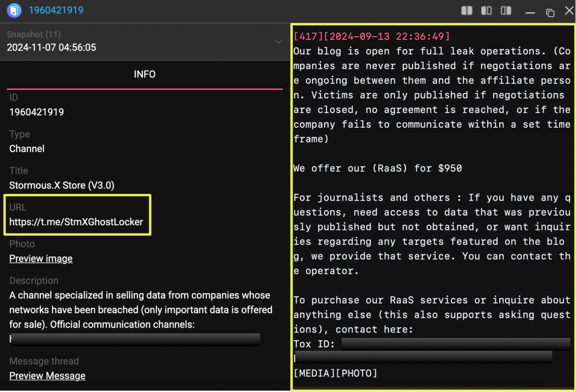Minimize the details window
This screenshot has width=576, height=392.
(x=530, y=12)
